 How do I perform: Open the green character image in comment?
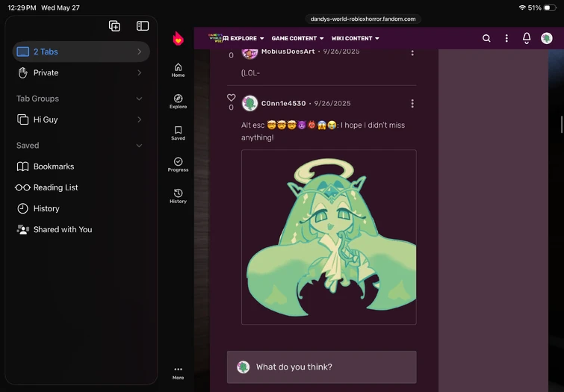point(329,237)
